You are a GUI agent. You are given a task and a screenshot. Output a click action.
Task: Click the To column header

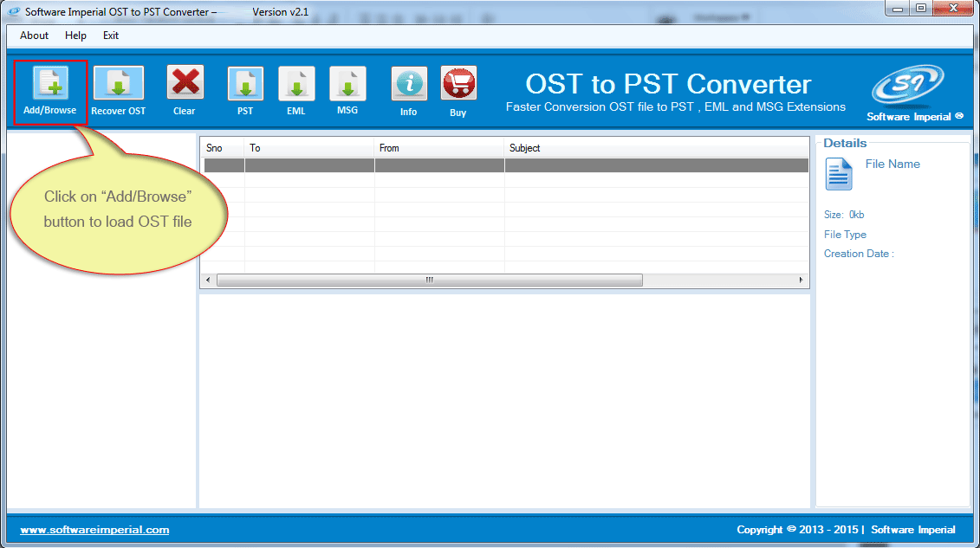308,148
